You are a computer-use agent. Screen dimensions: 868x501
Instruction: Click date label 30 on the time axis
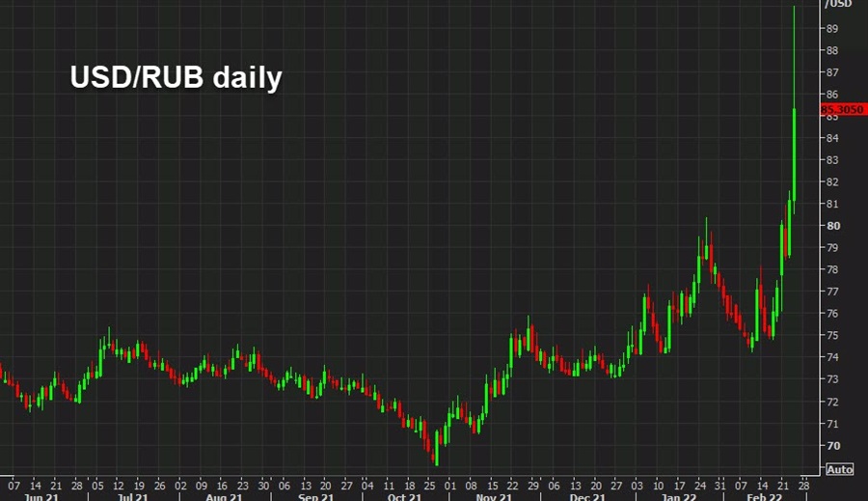[263, 486]
